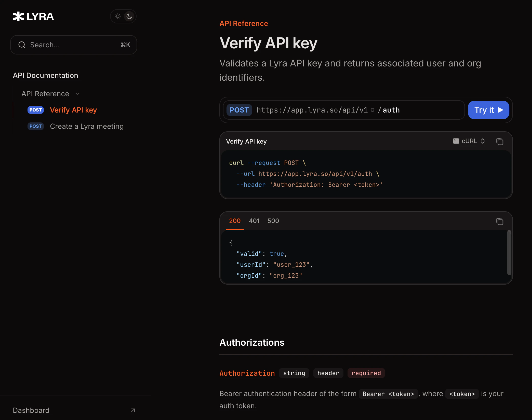Click the Lyra logo

click(x=33, y=16)
